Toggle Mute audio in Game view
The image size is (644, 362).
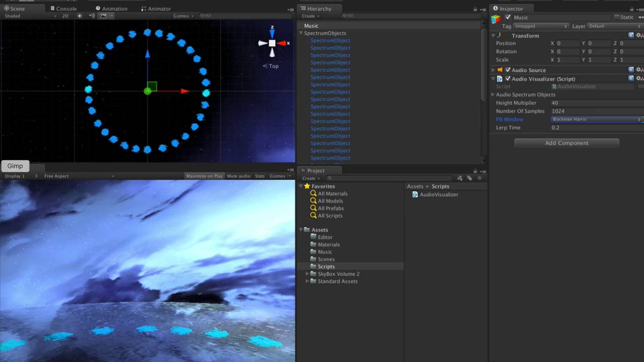click(238, 176)
